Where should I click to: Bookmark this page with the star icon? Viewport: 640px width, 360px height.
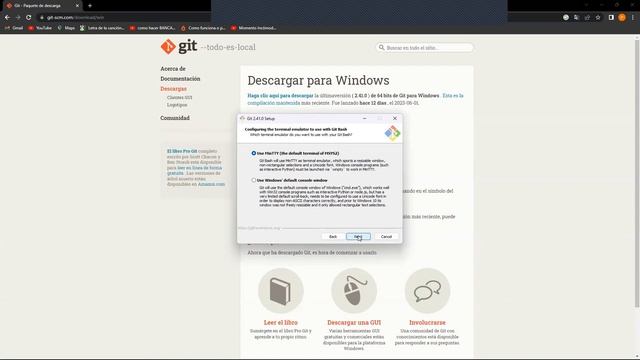[x=598, y=18]
